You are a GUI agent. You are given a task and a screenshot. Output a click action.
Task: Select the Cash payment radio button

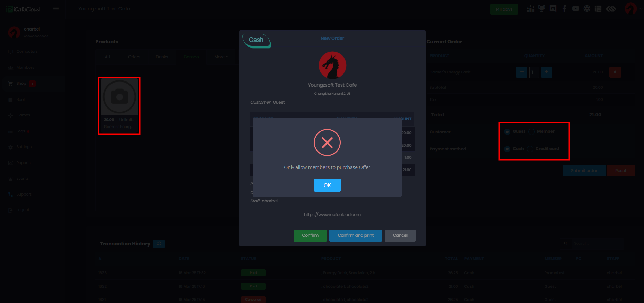pyautogui.click(x=507, y=149)
